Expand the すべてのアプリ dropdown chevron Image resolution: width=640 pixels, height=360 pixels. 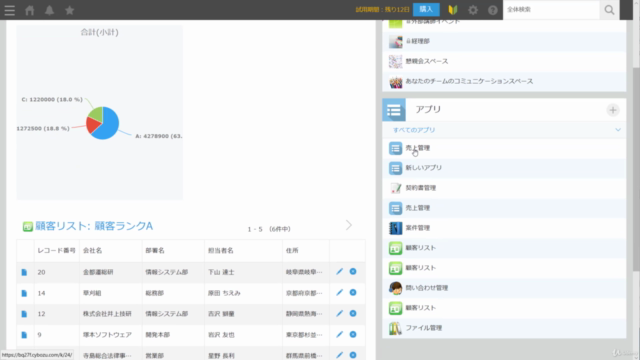tap(618, 130)
